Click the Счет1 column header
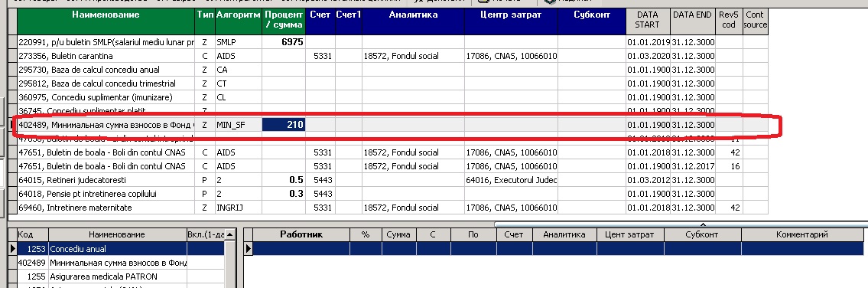The image size is (868, 288). point(349,21)
